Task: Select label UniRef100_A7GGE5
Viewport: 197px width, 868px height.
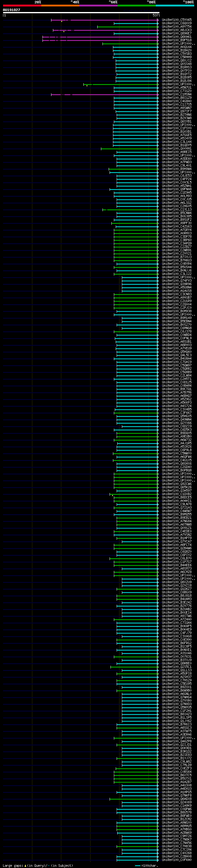Action: tap(176, 135)
